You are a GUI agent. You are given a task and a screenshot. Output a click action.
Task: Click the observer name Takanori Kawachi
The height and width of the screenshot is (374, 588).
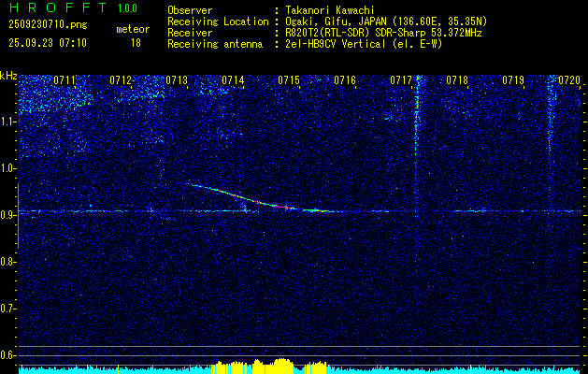pyautogui.click(x=330, y=10)
